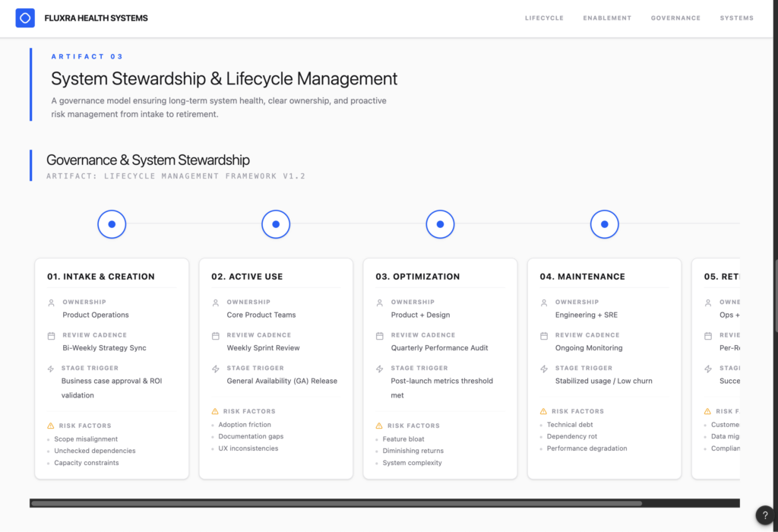
Task: Click the Fluxra Health Systems logo icon
Action: 25,18
